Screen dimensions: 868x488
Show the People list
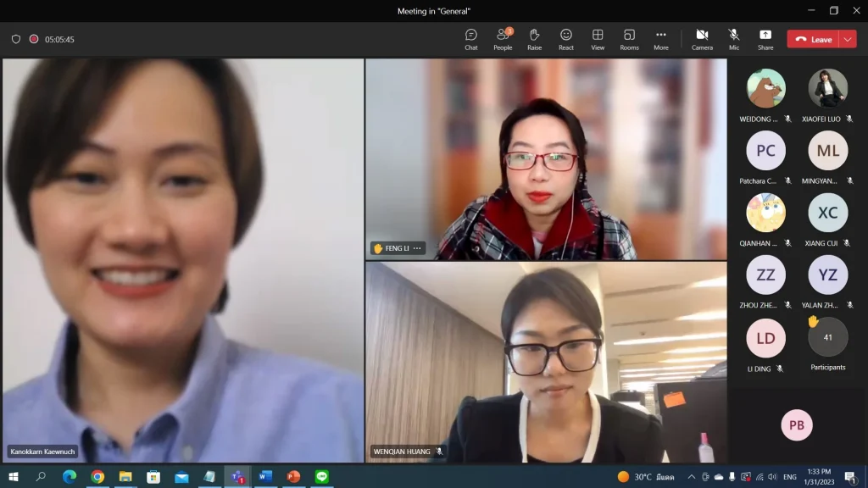pos(503,39)
